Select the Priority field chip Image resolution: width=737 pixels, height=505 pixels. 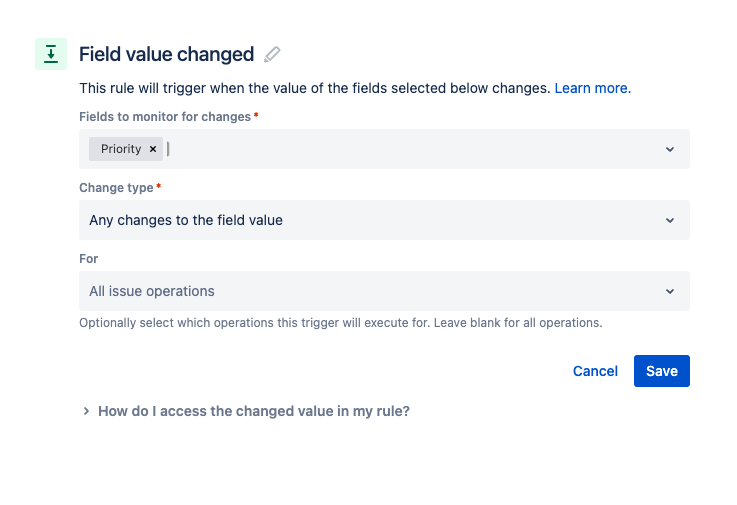coord(120,149)
